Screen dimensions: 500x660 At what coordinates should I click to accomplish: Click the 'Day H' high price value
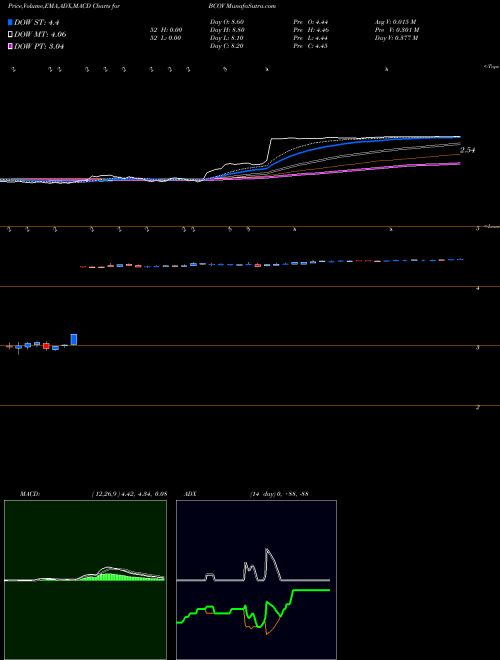(227, 30)
